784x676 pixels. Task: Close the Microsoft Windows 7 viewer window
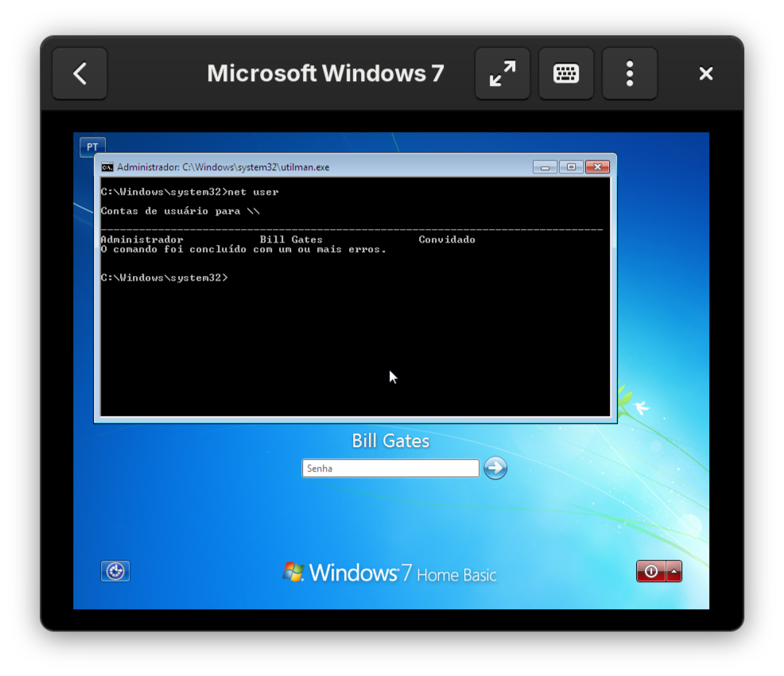(x=705, y=73)
